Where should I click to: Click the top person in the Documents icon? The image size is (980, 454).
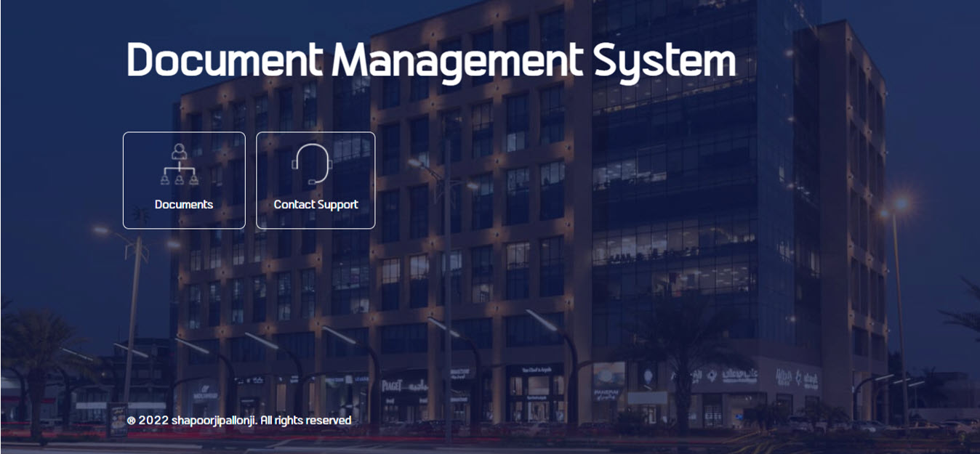(x=179, y=151)
